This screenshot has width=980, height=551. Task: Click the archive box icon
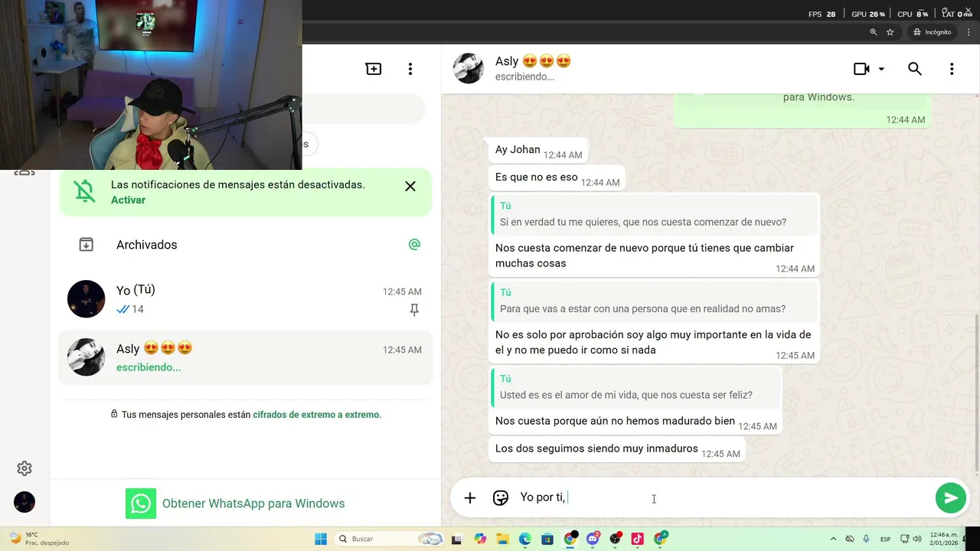tap(87, 245)
